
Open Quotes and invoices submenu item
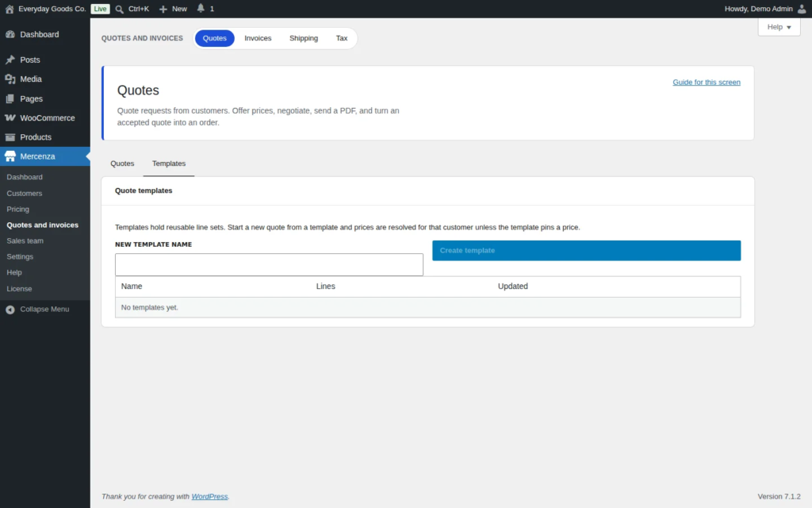(43, 225)
